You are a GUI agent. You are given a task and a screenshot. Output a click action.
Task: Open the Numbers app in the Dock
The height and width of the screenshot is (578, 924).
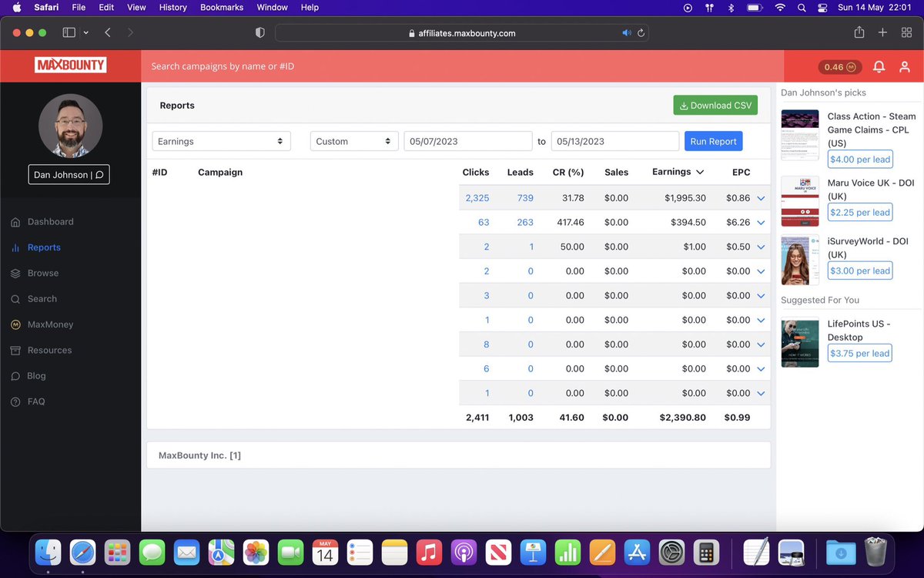(x=567, y=552)
